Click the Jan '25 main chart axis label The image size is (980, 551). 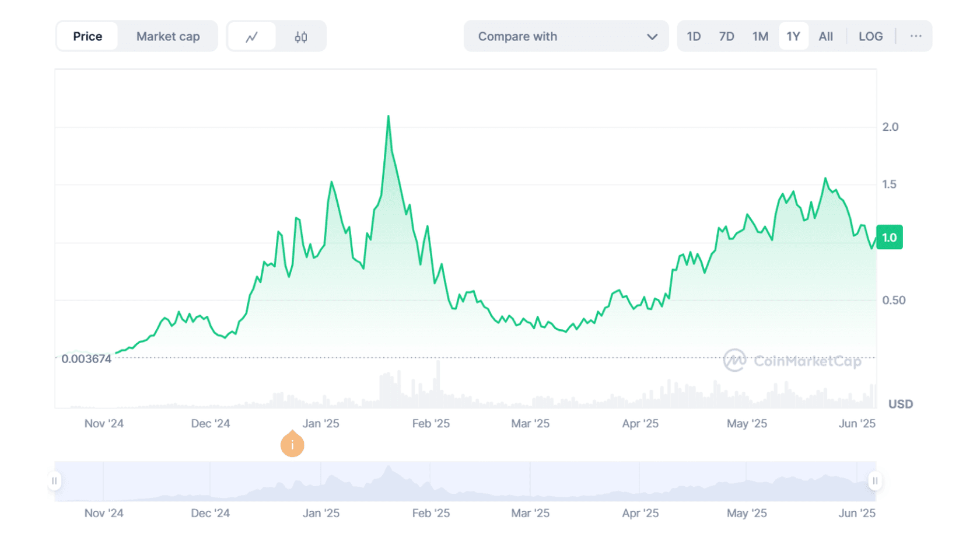321,423
